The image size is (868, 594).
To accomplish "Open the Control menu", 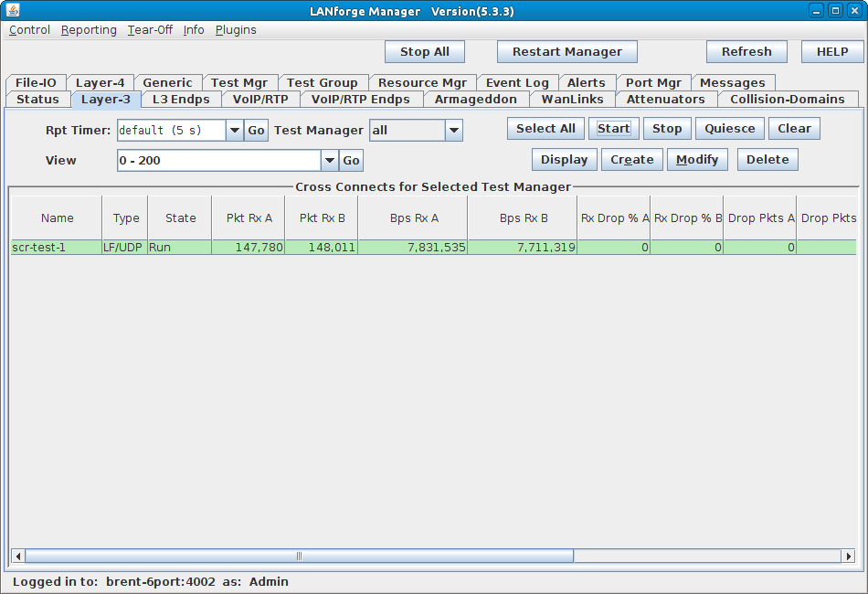I will 29,30.
